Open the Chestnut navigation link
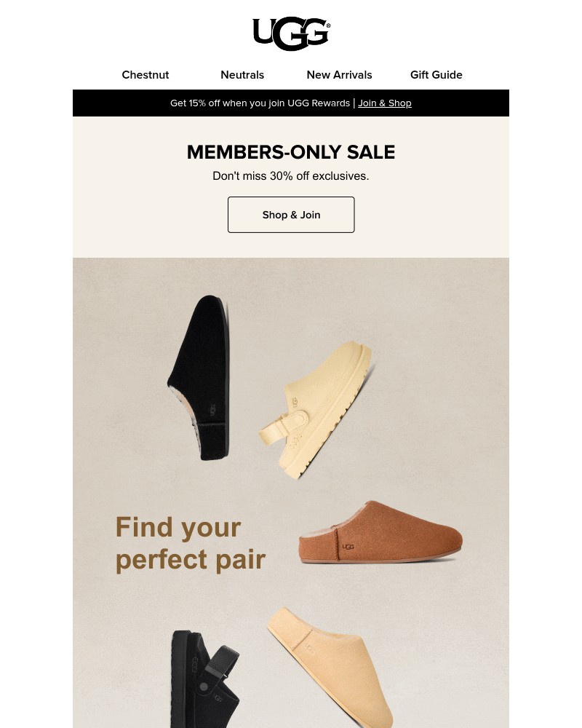Screen dimensions: 582x728 [145, 75]
